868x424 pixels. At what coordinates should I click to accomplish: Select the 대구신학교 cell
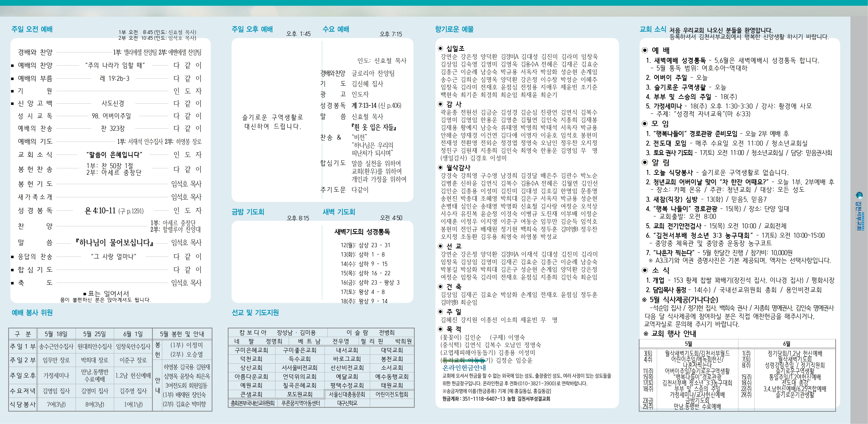pos(347,403)
